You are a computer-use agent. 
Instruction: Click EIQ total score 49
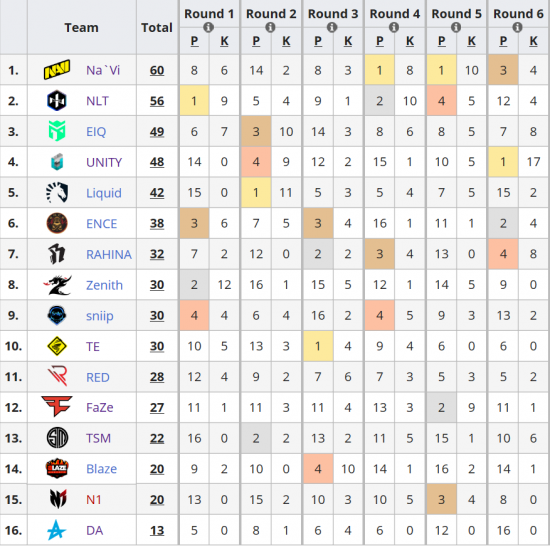click(x=157, y=132)
